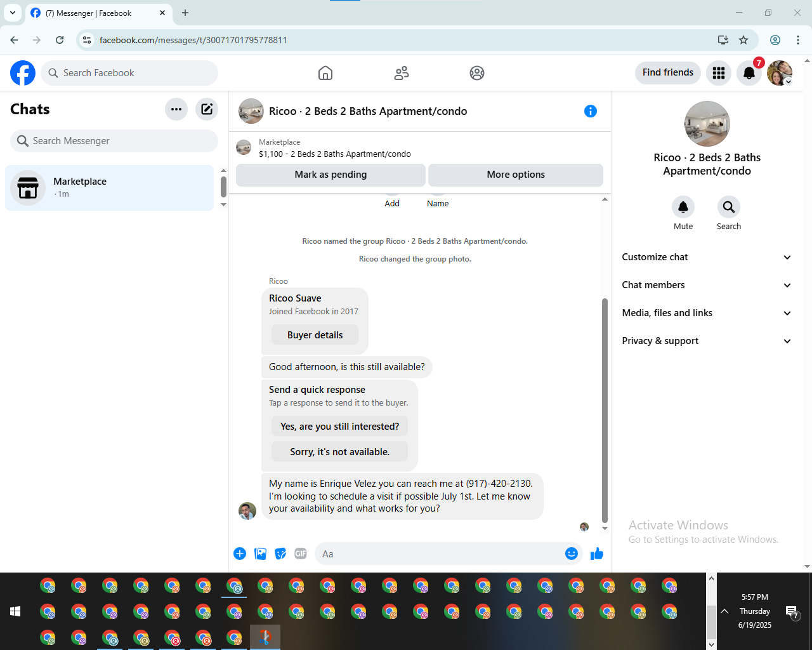Expand Media, files and links section
Screen dimensions: 812x650
pyautogui.click(x=707, y=313)
